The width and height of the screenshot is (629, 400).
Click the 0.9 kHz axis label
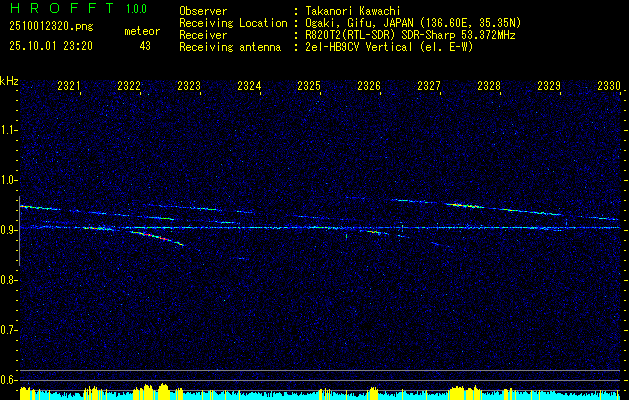tap(8, 230)
